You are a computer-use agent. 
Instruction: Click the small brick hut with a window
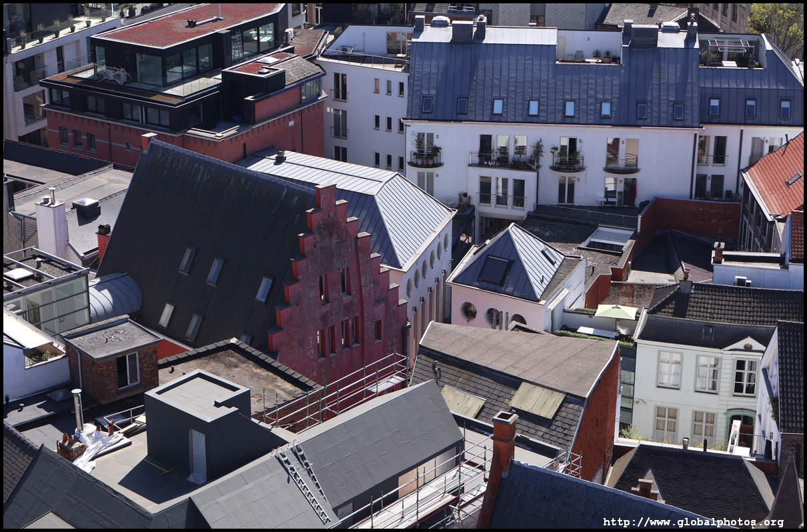[x=112, y=360]
